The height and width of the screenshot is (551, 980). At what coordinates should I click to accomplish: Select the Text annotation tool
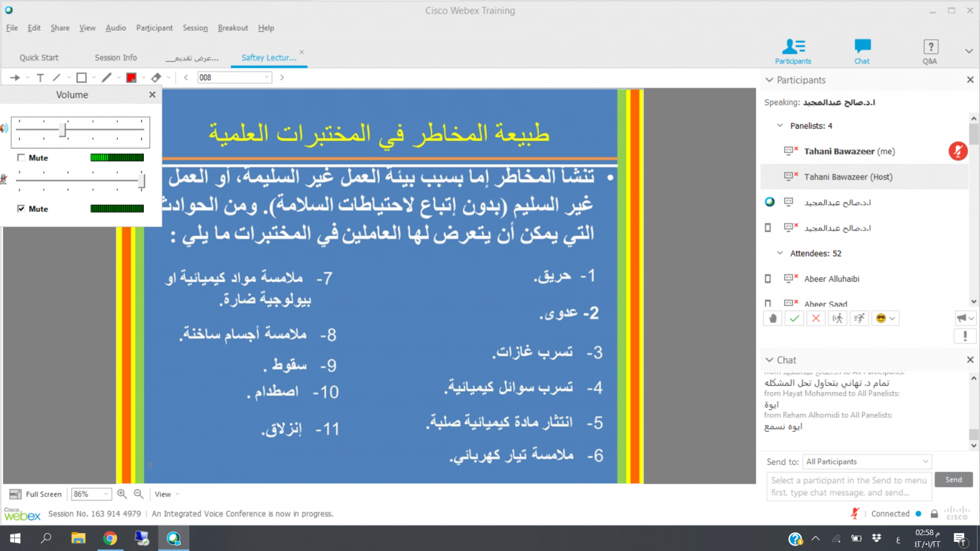tap(40, 78)
